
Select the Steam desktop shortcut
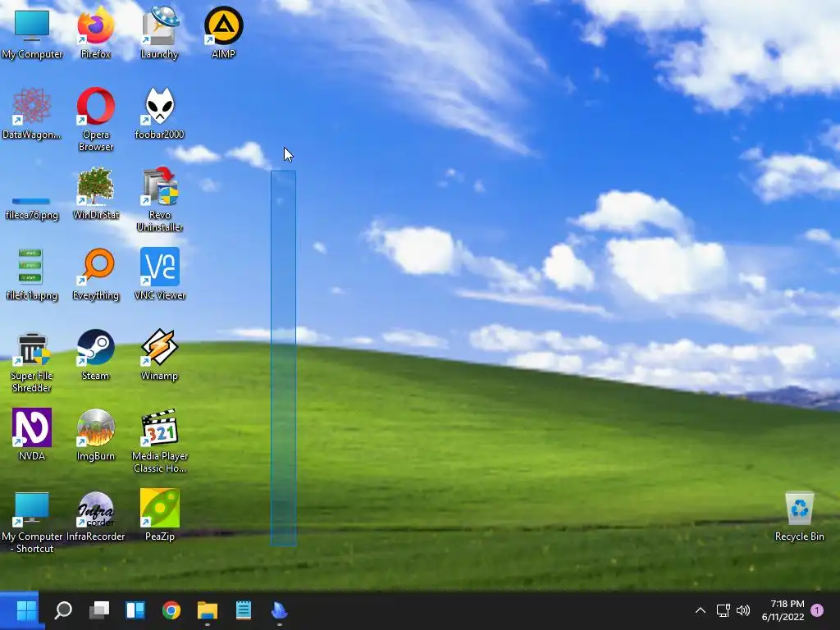click(x=95, y=354)
